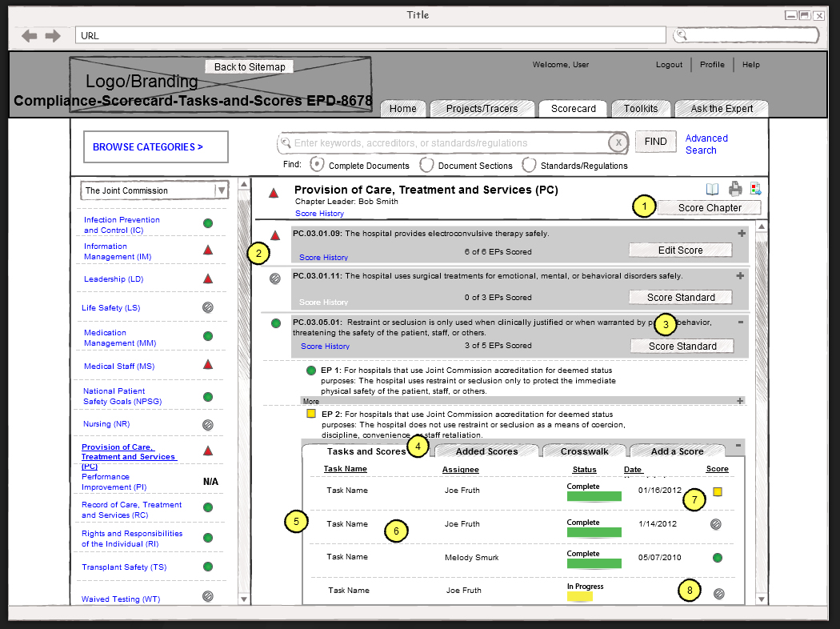Select Complete Documents radio button
Screen dimensions: 840x629
pyautogui.click(x=317, y=164)
